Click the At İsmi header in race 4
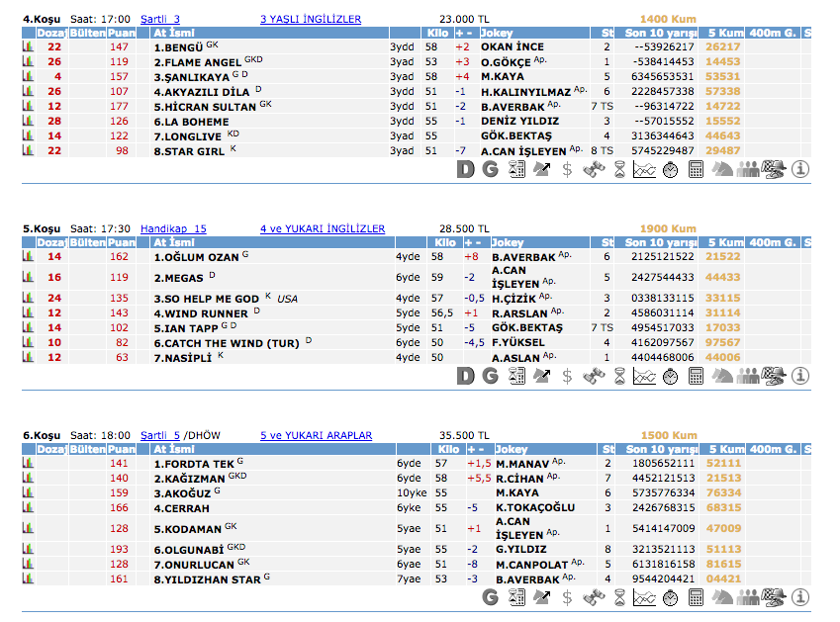 tap(172, 33)
